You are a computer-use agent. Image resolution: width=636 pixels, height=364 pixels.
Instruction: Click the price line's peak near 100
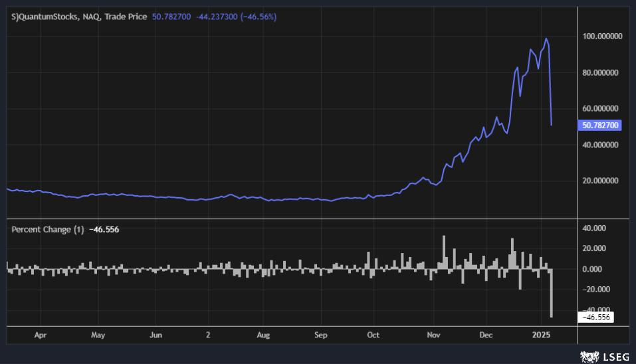[546, 39]
